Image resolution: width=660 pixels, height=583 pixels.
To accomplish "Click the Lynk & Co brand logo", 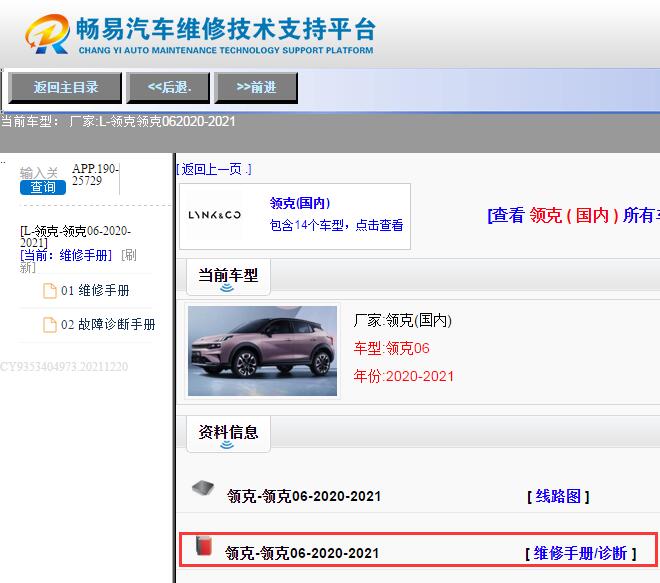I will [x=215, y=216].
